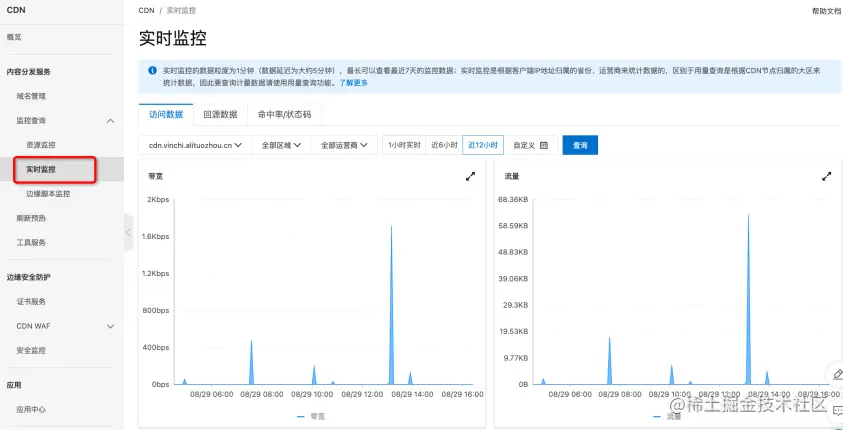Open 安全监控 sidebar item
Image resolution: width=843 pixels, height=430 pixels.
coord(31,350)
